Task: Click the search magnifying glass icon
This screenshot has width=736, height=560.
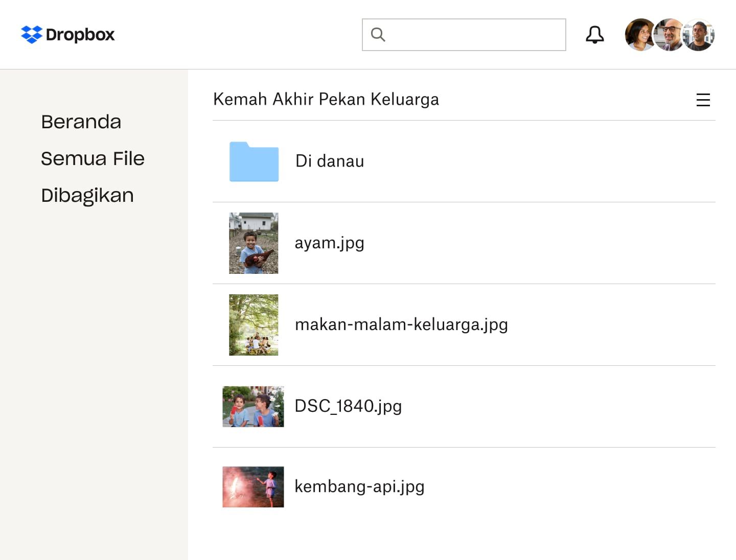Action: 378,34
